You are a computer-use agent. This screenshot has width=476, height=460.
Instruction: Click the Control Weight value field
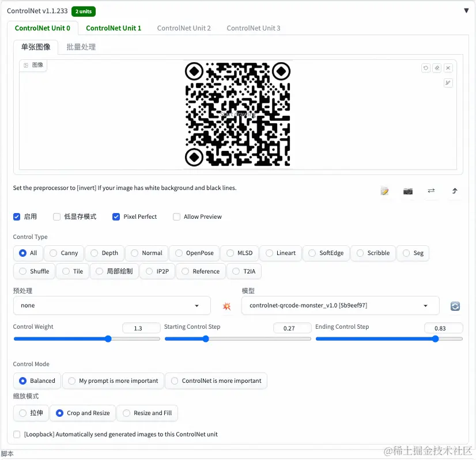pos(141,328)
